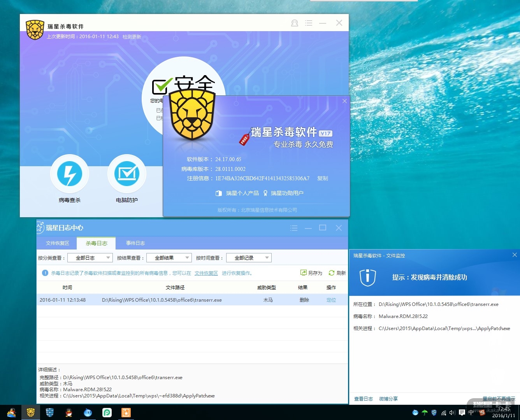Expand the 全部日志 category dropdown
The height and width of the screenshot is (420, 520).
coord(90,258)
